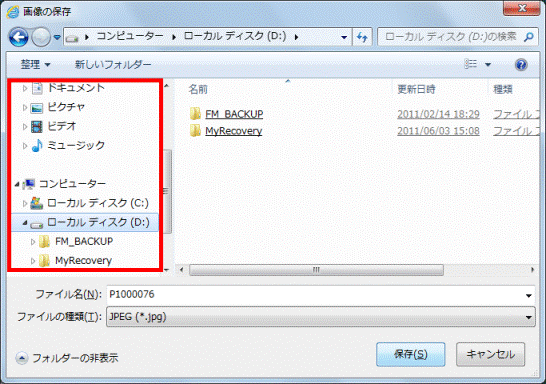Click the date 2011/06/03 15:08
546x384 pixels.
click(438, 131)
